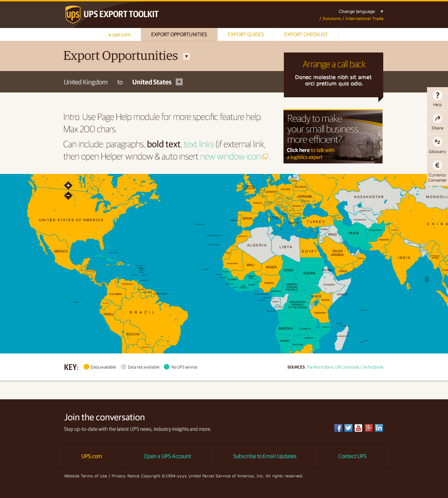This screenshot has width=448, height=498.
Task: Select Mexico on the map
Action: point(61,251)
